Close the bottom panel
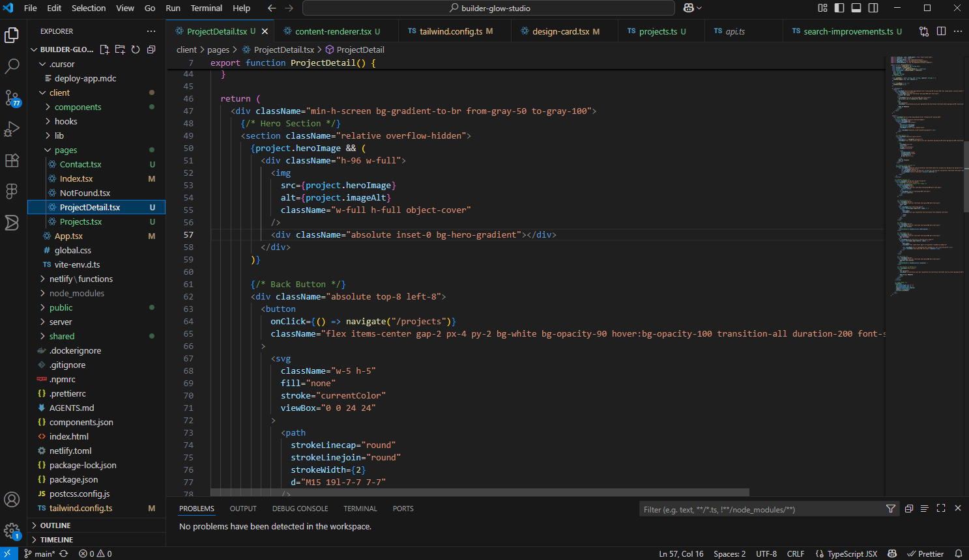 (x=958, y=509)
